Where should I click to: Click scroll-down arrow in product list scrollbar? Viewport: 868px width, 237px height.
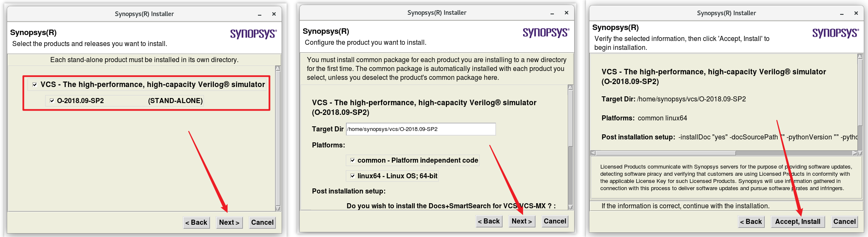pyautogui.click(x=278, y=208)
